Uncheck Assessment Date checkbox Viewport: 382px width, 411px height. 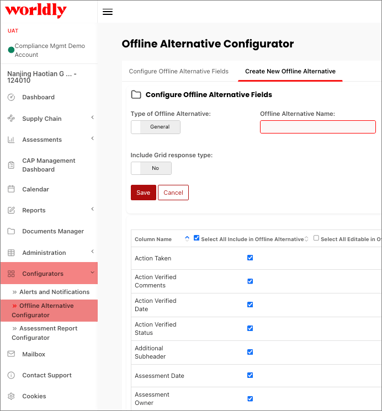pos(250,375)
